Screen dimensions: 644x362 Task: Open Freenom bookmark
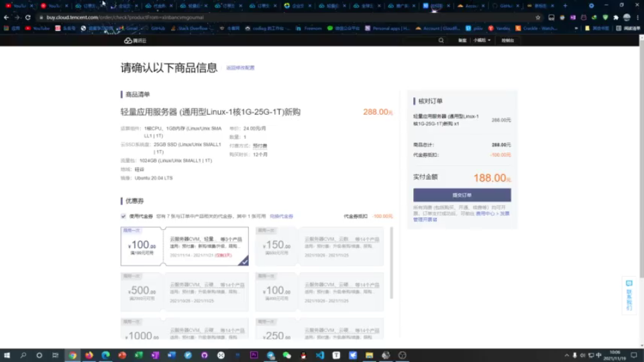(x=309, y=28)
